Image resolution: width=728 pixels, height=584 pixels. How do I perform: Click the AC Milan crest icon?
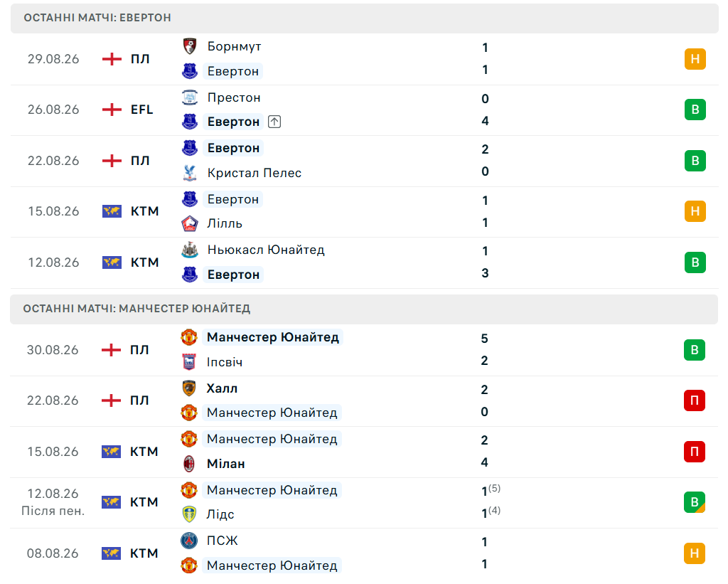coord(189,464)
